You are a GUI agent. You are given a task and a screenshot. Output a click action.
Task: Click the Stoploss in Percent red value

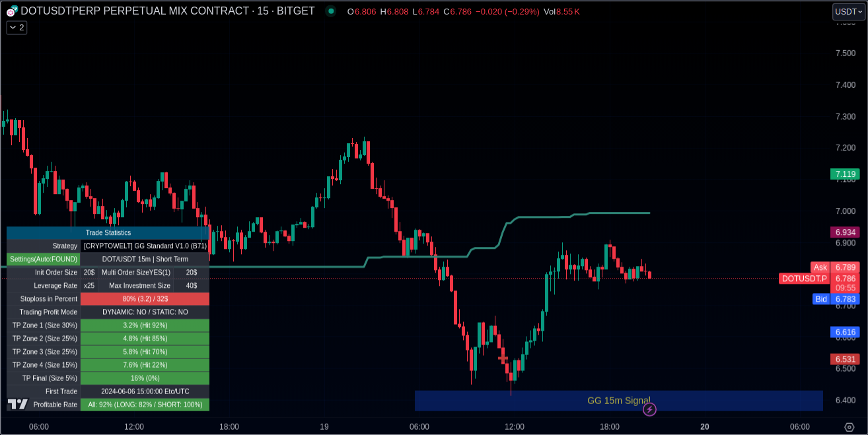pyautogui.click(x=145, y=298)
